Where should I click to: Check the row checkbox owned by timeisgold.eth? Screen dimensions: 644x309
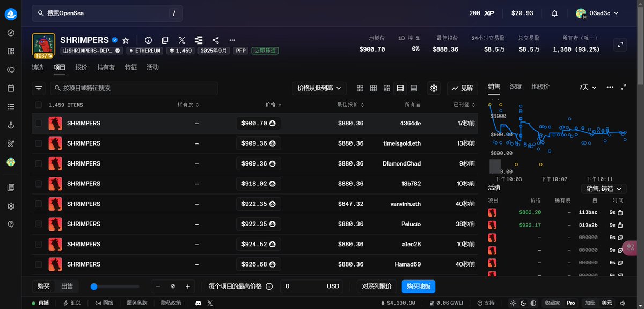(x=39, y=143)
